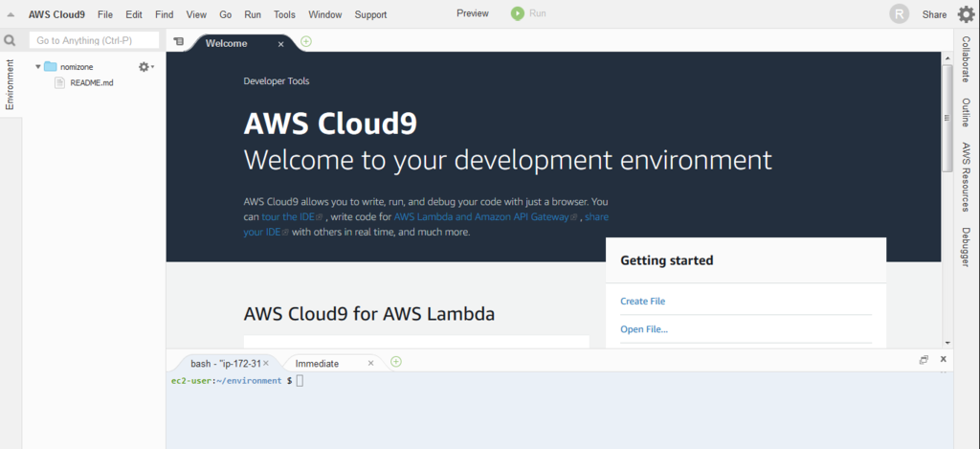Switch to the Welcome tab
This screenshot has width=980, height=449.
coord(226,43)
